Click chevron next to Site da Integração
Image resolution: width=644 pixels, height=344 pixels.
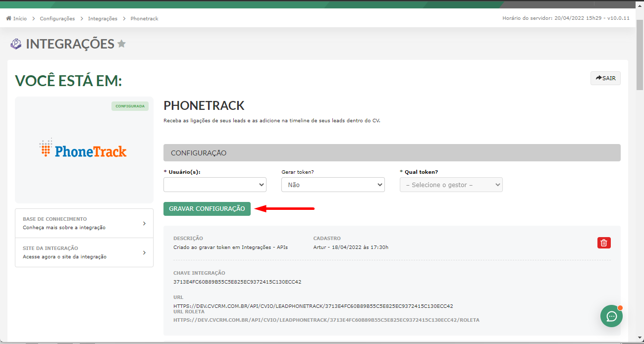pos(144,252)
